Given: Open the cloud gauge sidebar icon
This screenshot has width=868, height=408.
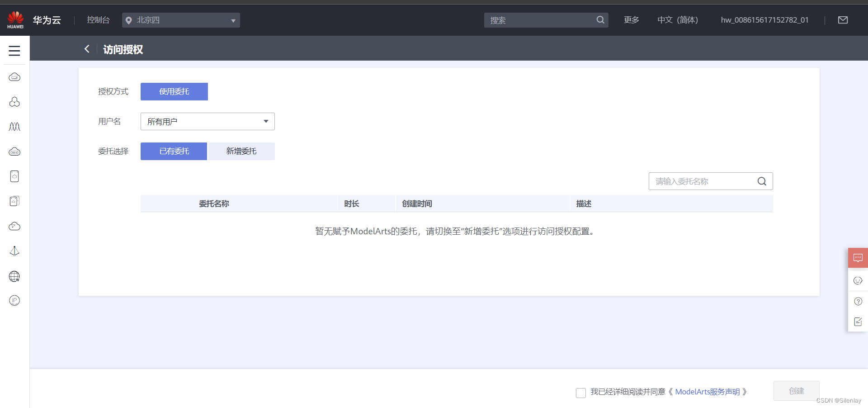Looking at the screenshot, I should click(14, 226).
